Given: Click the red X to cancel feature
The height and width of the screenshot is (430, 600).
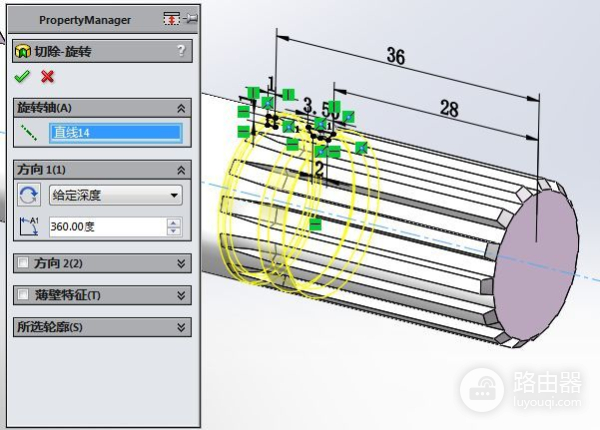Looking at the screenshot, I should (47, 77).
